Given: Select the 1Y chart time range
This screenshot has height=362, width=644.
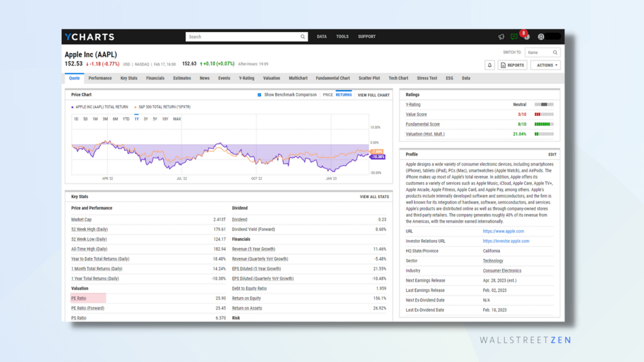Looking at the screenshot, I should click(x=136, y=119).
